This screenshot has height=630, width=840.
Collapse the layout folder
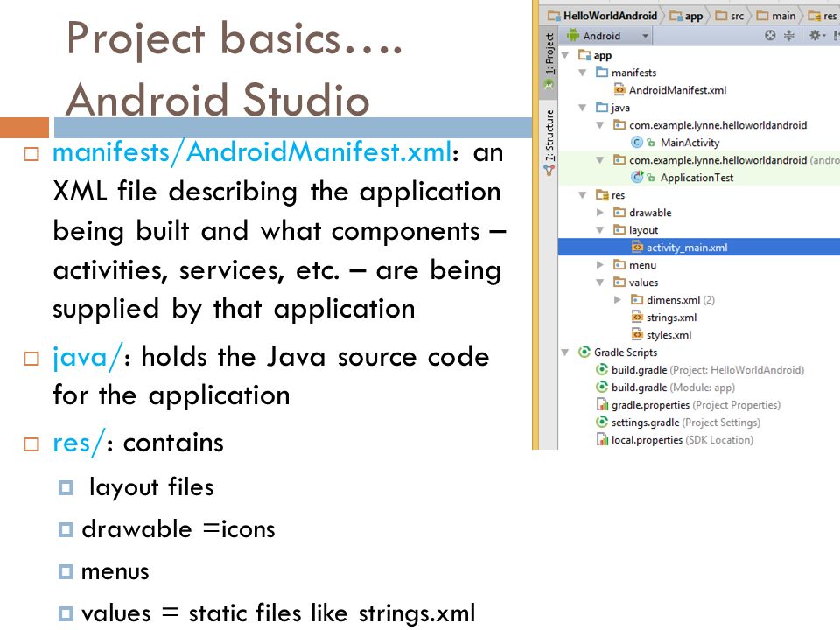coord(600,230)
